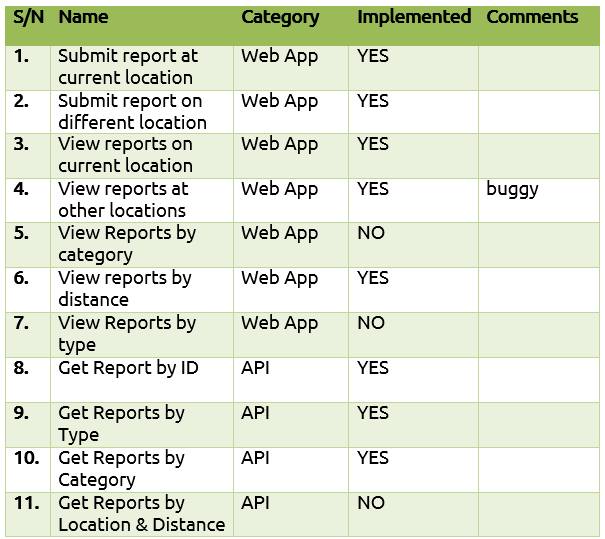Select the 'Get Reports by Type' cell
The height and width of the screenshot is (539, 605).
142,425
